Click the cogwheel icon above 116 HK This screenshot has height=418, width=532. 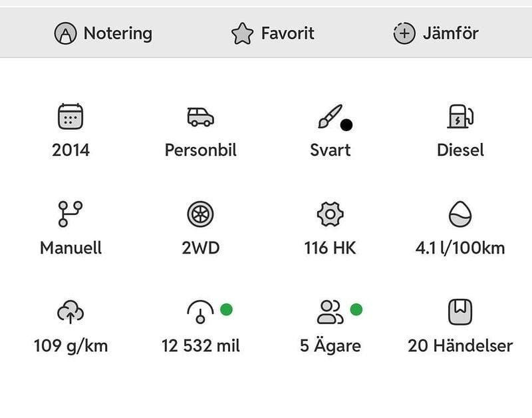pyautogui.click(x=330, y=214)
